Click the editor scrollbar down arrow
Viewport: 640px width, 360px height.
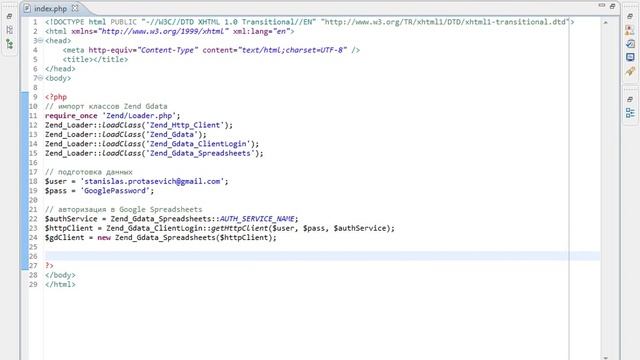[x=605, y=358]
